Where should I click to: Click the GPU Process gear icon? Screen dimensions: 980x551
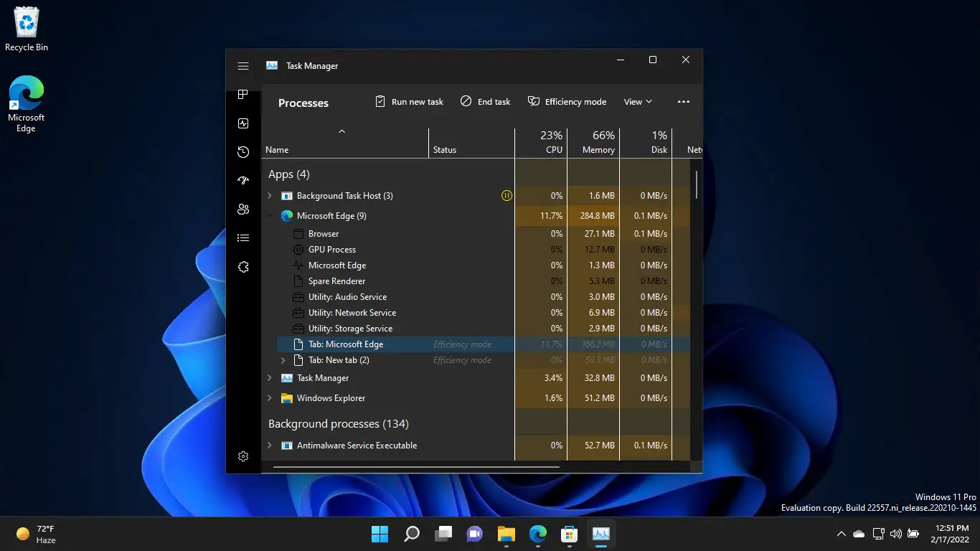(x=299, y=250)
